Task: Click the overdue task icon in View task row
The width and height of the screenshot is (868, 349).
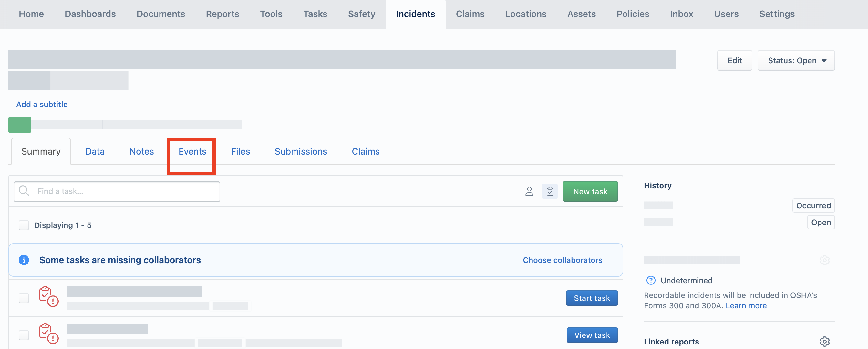Action: (48, 334)
